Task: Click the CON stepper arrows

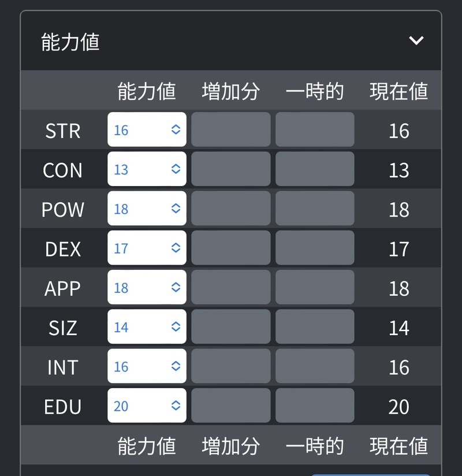Action: [x=176, y=169]
